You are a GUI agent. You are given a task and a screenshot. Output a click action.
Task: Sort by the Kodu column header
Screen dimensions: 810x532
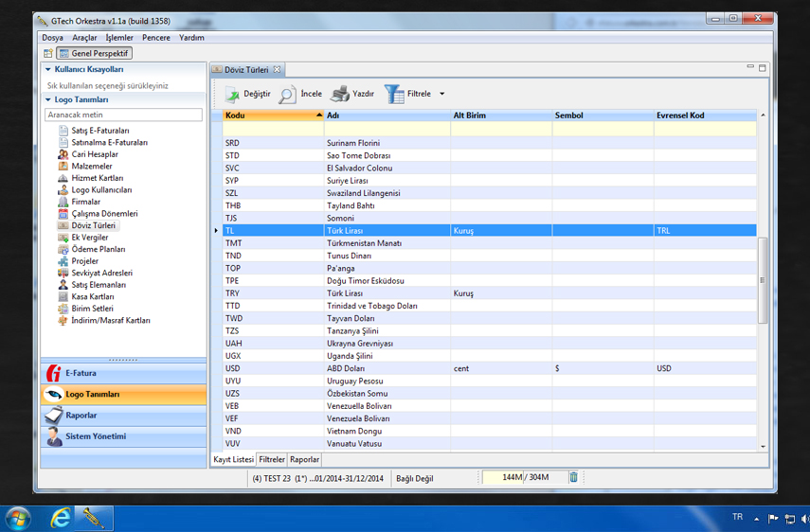coord(273,115)
